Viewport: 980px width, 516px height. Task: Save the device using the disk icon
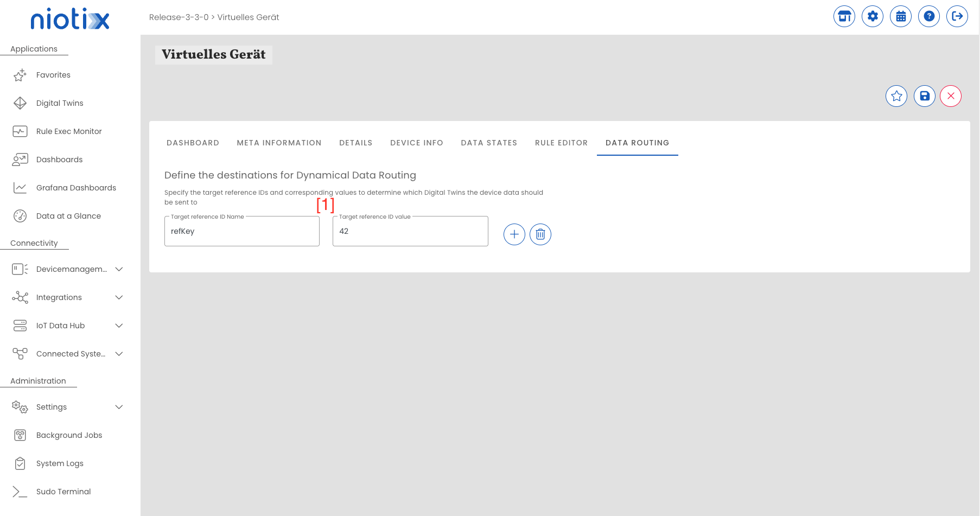[925, 96]
